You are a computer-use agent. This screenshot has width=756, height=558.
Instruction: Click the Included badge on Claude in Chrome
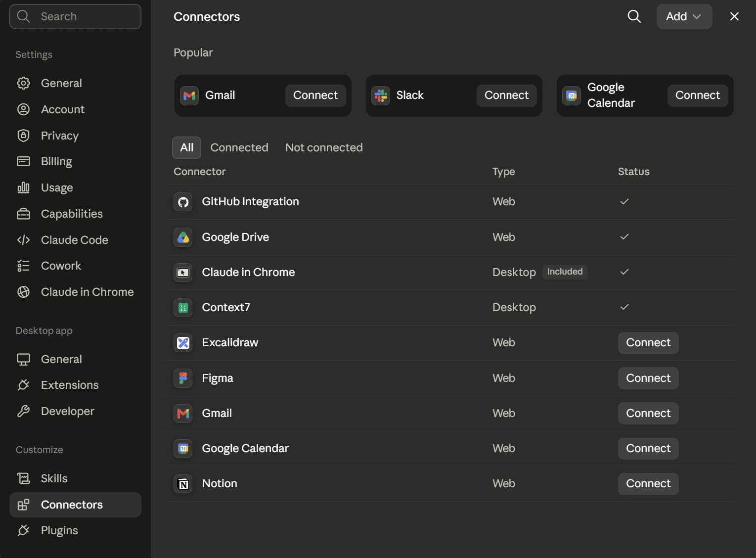point(565,272)
